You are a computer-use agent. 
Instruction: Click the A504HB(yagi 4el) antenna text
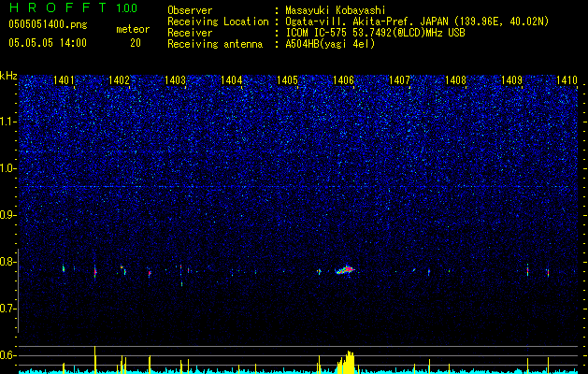point(330,44)
